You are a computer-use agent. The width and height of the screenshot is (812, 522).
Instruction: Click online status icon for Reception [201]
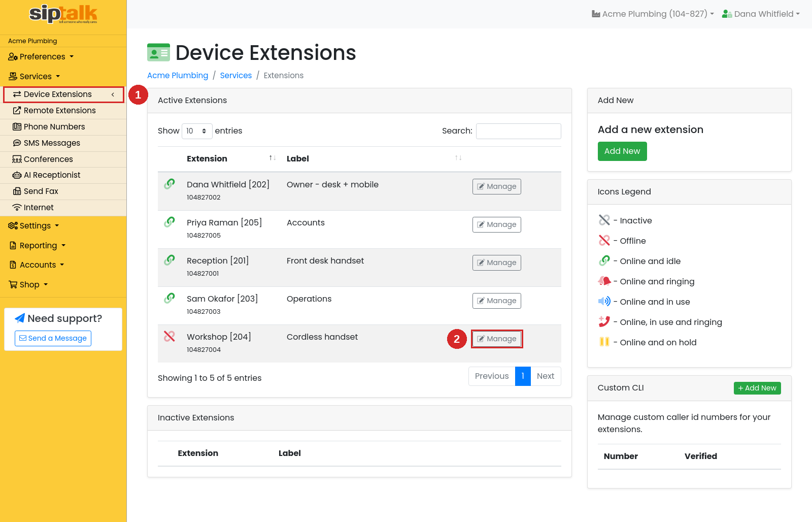(170, 260)
